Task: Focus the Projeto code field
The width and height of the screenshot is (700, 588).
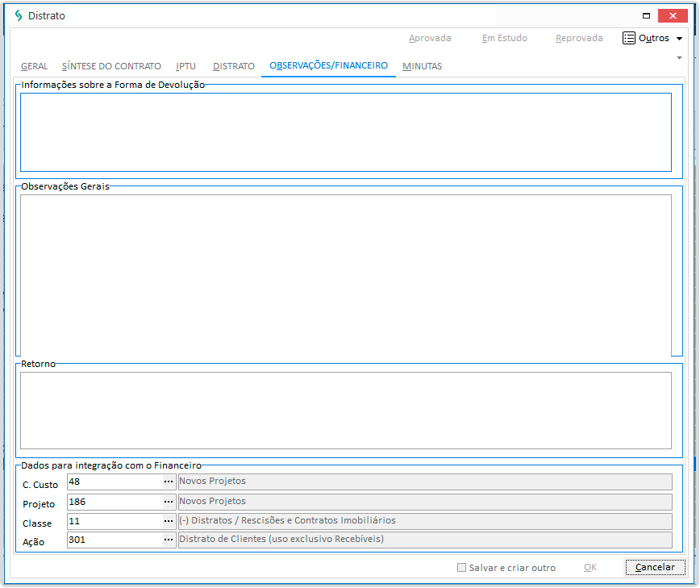Action: (x=115, y=502)
